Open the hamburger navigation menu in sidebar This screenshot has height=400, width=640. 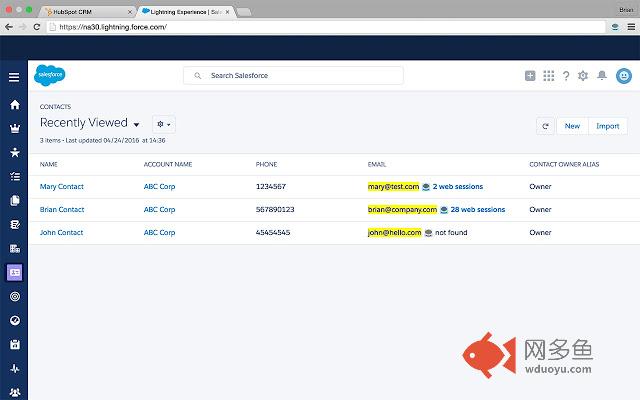(14, 77)
